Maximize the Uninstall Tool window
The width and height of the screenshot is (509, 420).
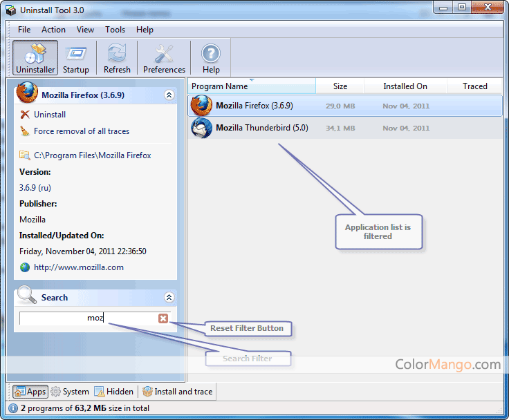pyautogui.click(x=462, y=7)
